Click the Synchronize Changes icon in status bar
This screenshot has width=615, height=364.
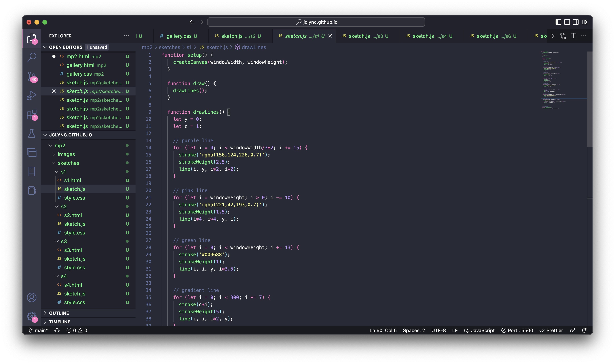pyautogui.click(x=57, y=330)
